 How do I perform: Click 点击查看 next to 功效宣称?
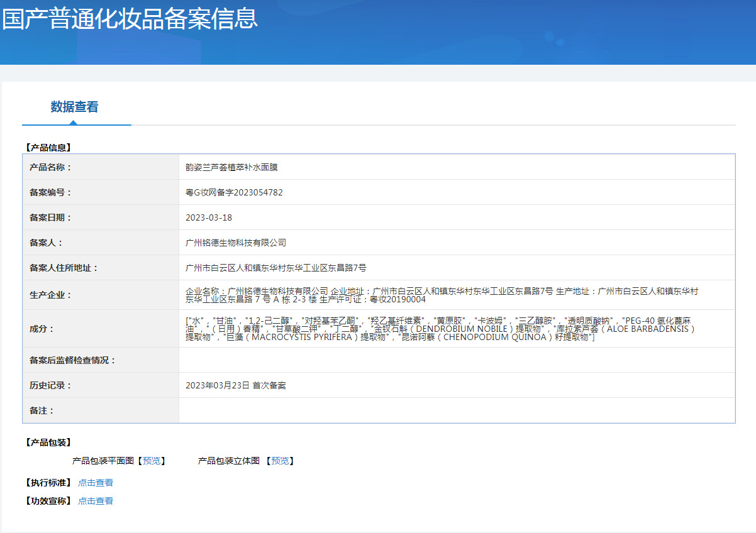coord(96,501)
